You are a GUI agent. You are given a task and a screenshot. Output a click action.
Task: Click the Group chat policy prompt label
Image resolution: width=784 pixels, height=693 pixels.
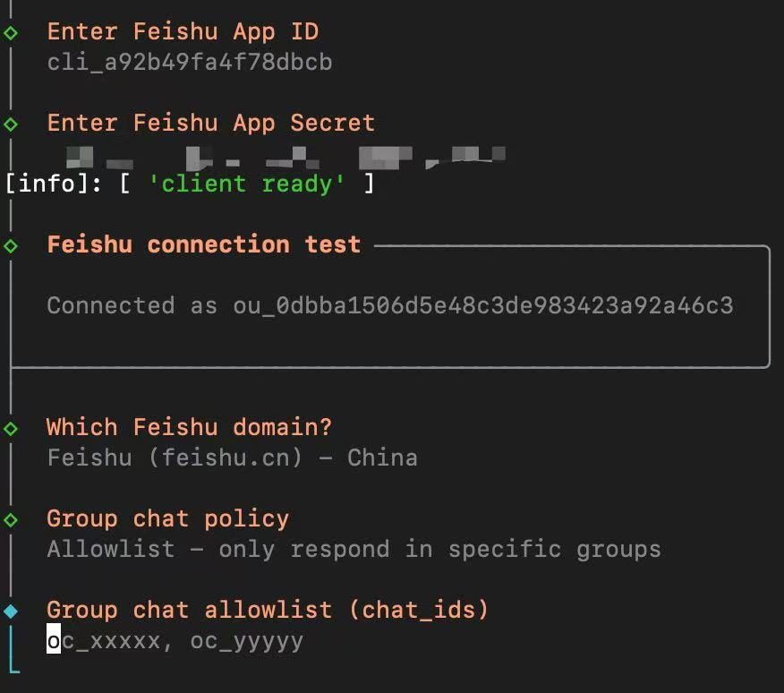(x=167, y=519)
